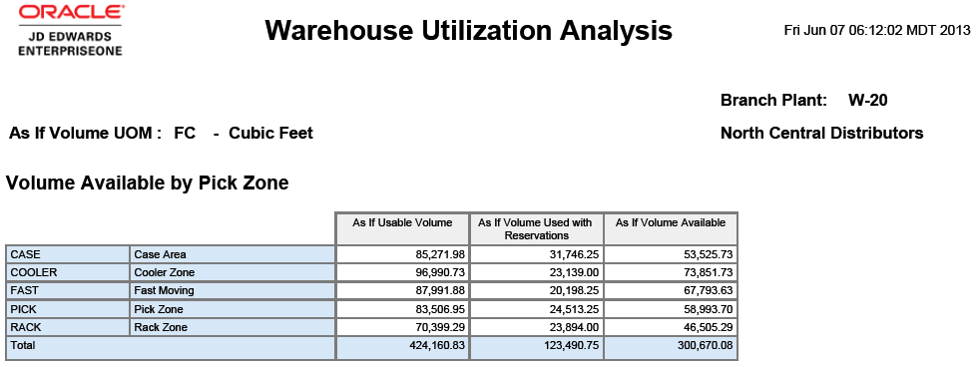Select the Rack Zone description cell
980x367 pixels.
coord(232,327)
